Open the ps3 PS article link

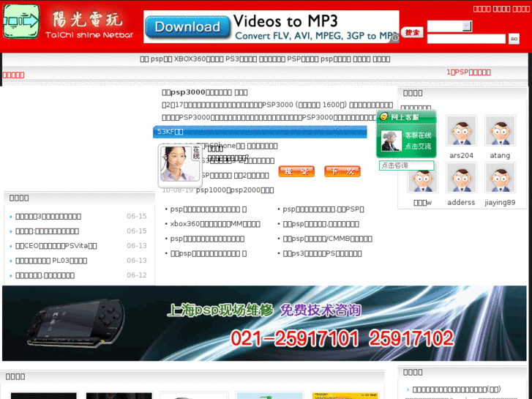[322, 253]
